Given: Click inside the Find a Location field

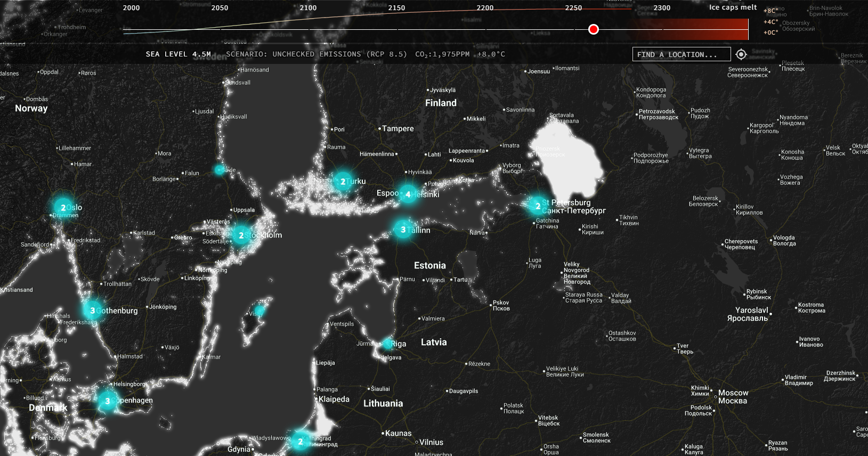Looking at the screenshot, I should 681,54.
